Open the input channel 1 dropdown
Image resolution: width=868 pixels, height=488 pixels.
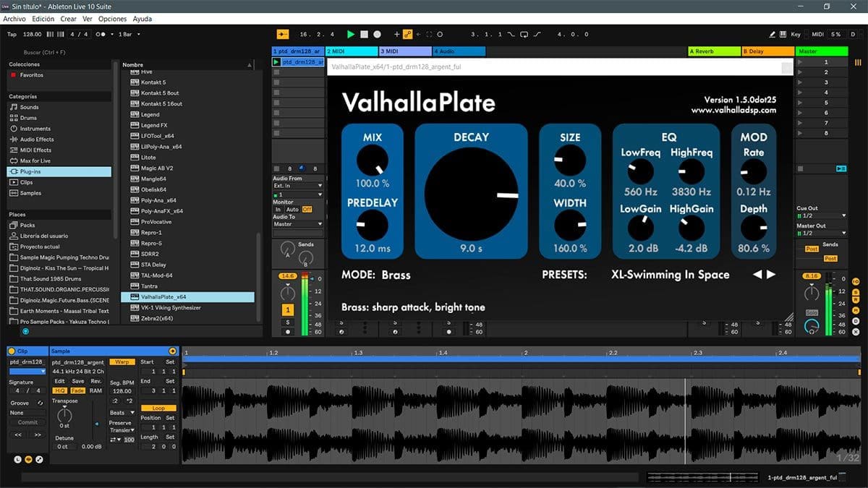click(x=297, y=195)
